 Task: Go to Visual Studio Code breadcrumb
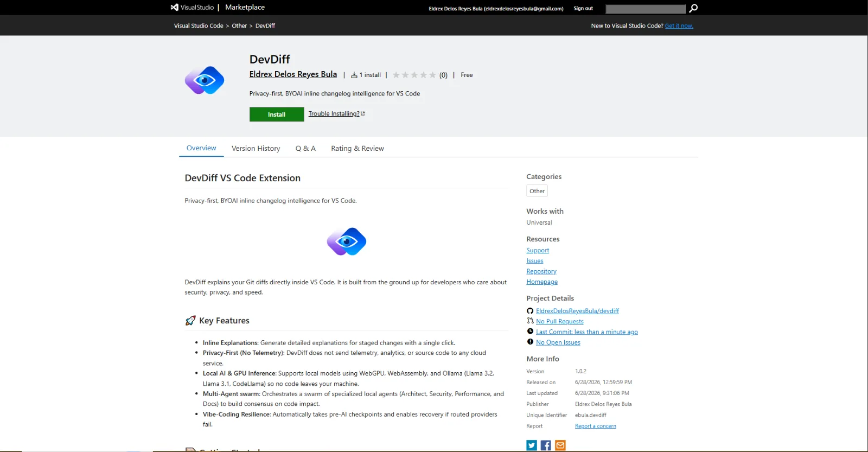(x=199, y=26)
